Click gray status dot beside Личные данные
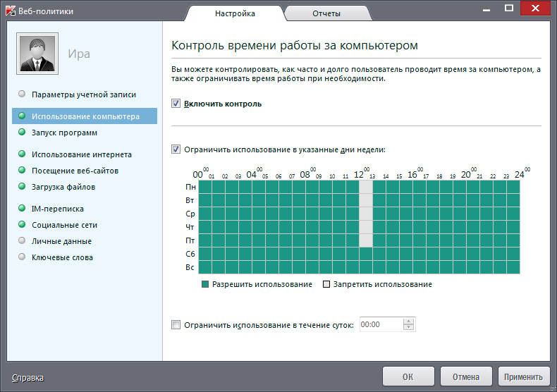The width and height of the screenshot is (557, 392). pyautogui.click(x=22, y=240)
